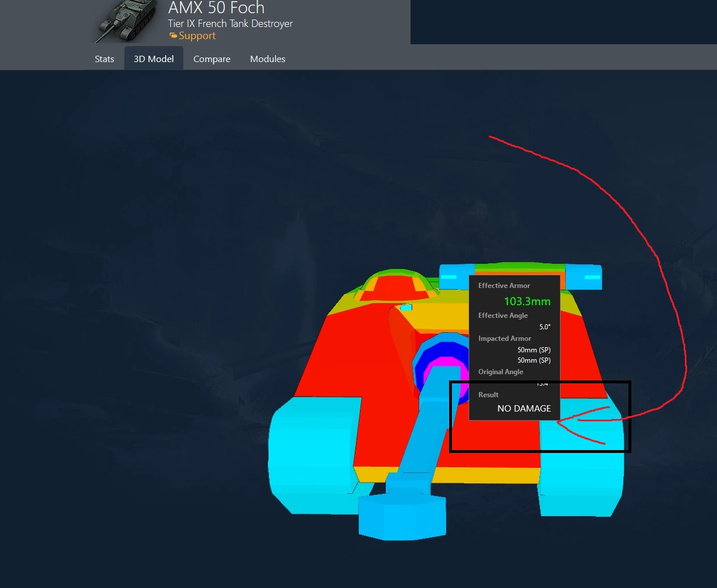Click the 5.0° effective angle value
Viewport: 717px width, 588px height.
coord(545,326)
